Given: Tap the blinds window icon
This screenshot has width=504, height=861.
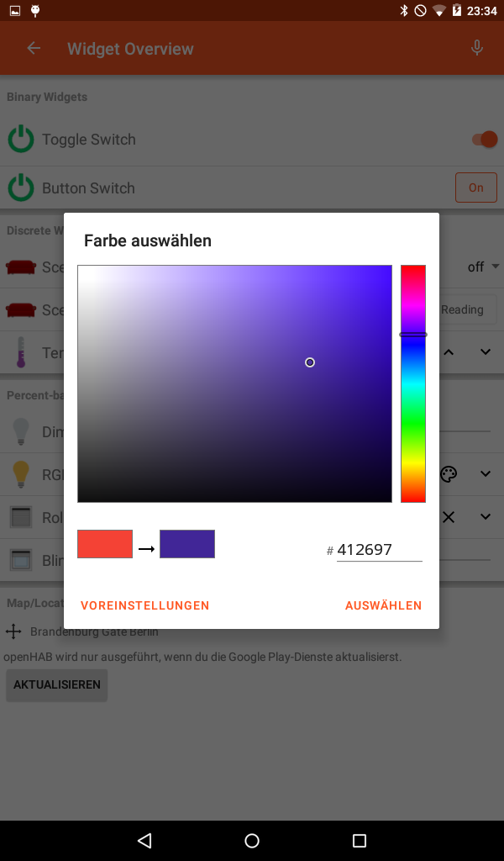Looking at the screenshot, I should click(21, 560).
